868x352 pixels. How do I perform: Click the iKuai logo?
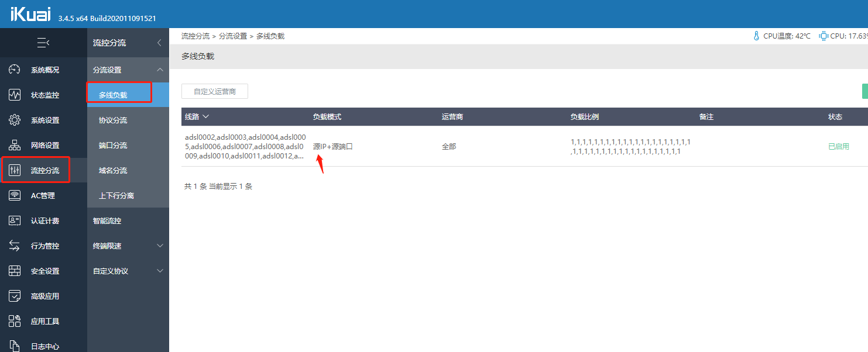coord(30,15)
